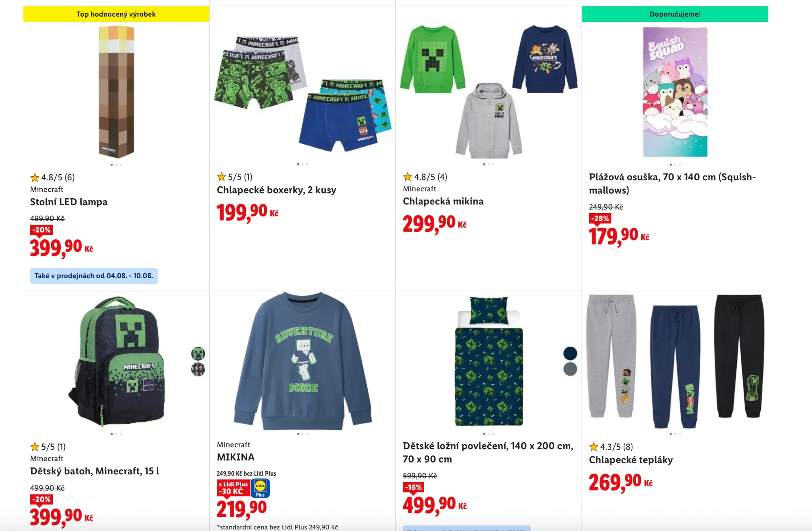Click the star rating icon for Stolní LED lampa

click(35, 178)
